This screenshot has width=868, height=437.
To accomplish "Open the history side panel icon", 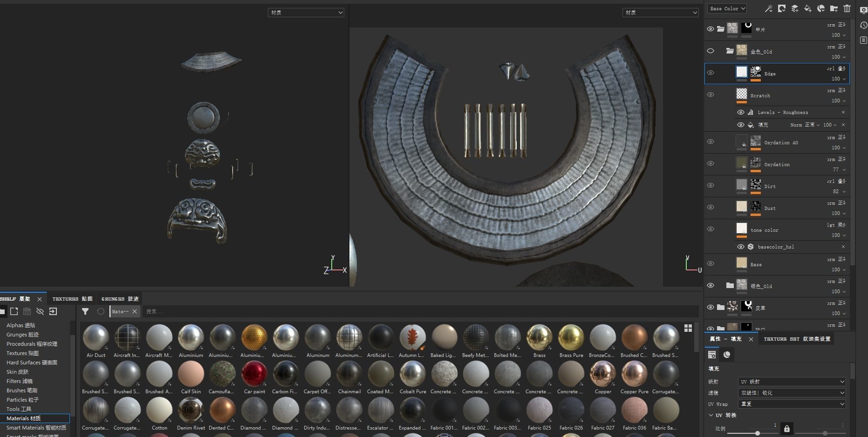I will [863, 26].
